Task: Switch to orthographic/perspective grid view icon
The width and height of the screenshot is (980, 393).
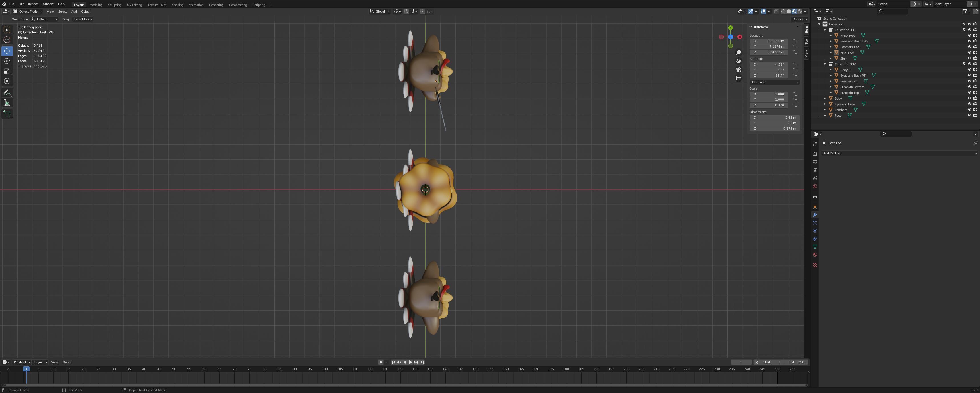Action: point(738,78)
